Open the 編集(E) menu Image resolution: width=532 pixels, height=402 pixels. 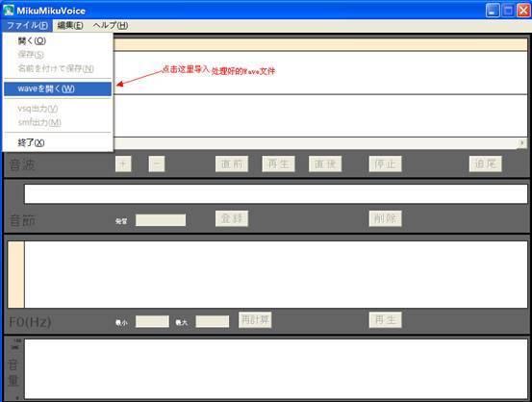click(x=70, y=25)
